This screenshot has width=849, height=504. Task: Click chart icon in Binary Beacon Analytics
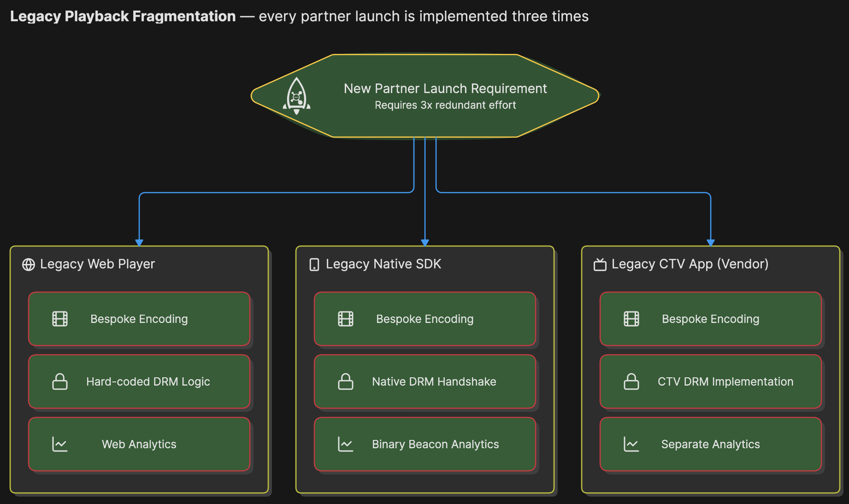(346, 444)
